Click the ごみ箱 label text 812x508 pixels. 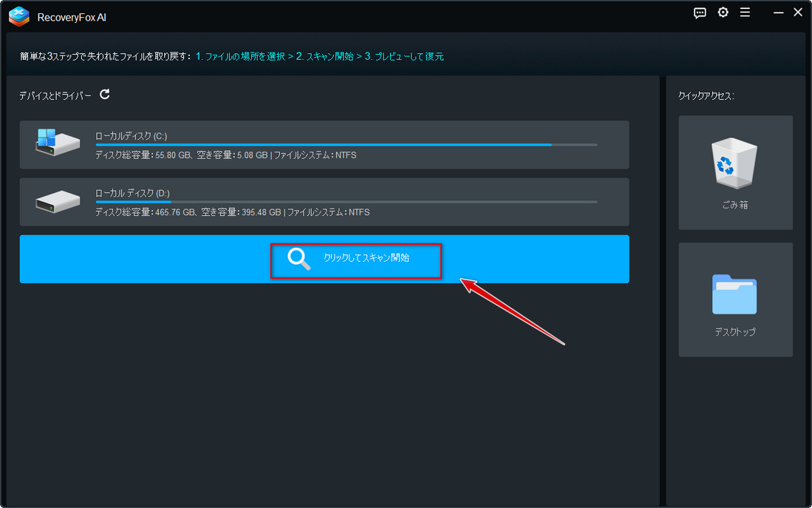(735, 205)
